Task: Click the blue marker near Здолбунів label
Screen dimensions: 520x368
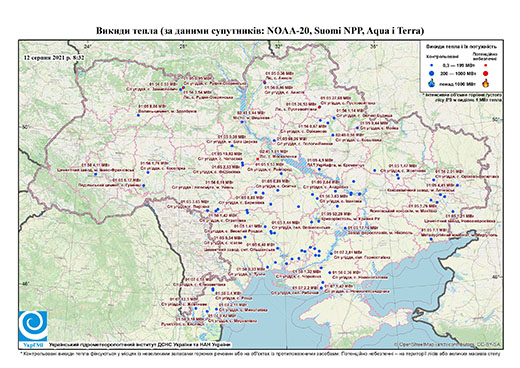Action: click(138, 115)
